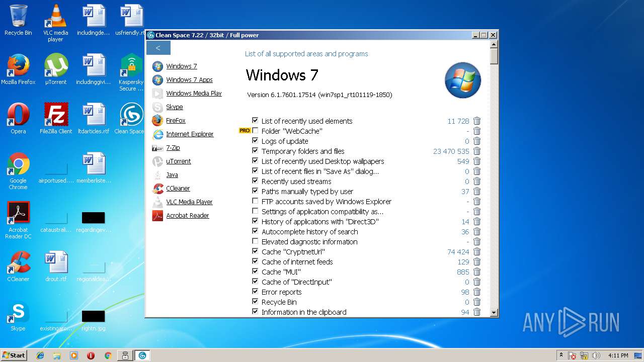Select the FileZilla Client desktop icon

tap(56, 119)
